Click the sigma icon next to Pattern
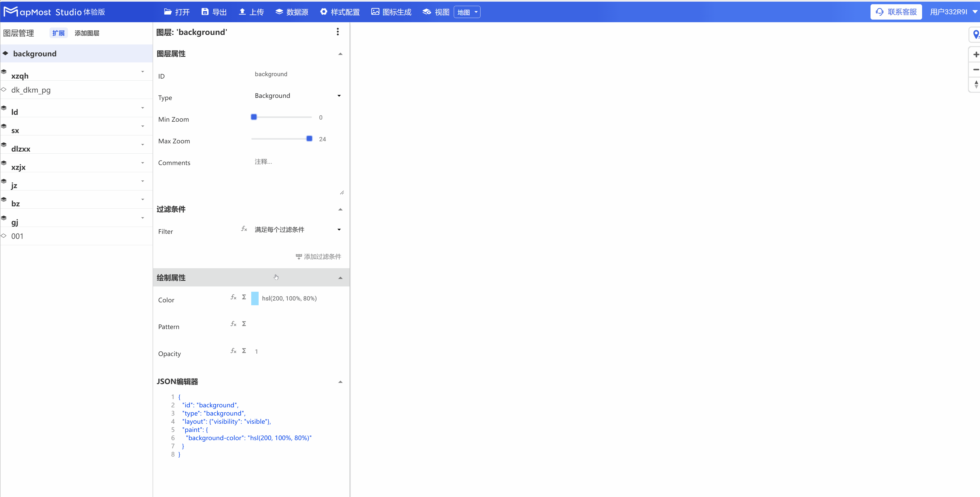The width and height of the screenshot is (980, 497). tap(244, 324)
